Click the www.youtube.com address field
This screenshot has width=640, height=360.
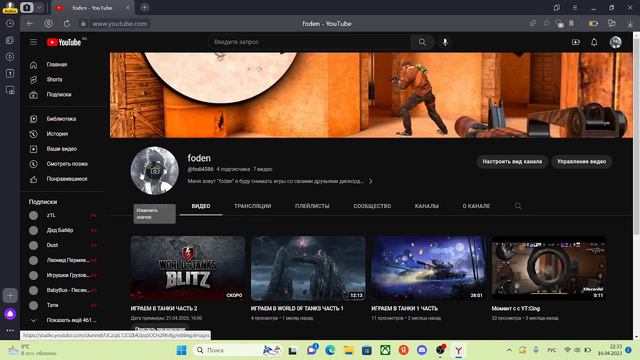120,24
